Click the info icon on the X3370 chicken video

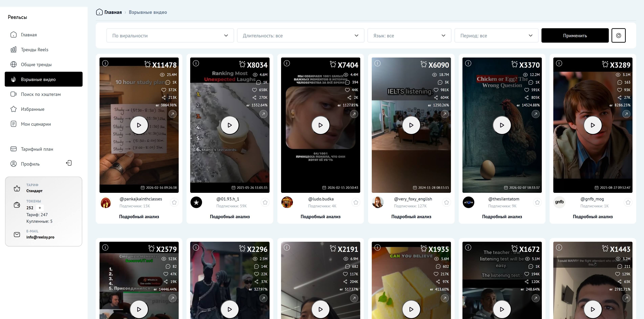(468, 63)
